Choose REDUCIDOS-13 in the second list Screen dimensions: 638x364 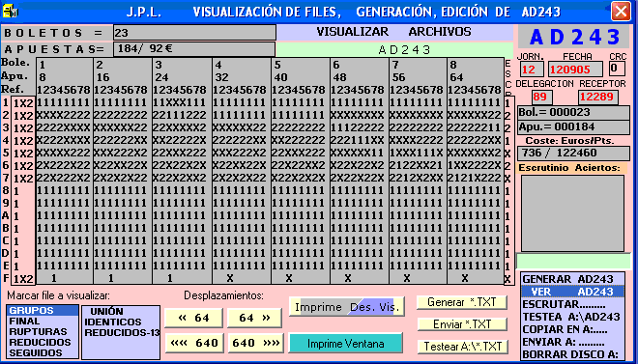[x=122, y=333]
